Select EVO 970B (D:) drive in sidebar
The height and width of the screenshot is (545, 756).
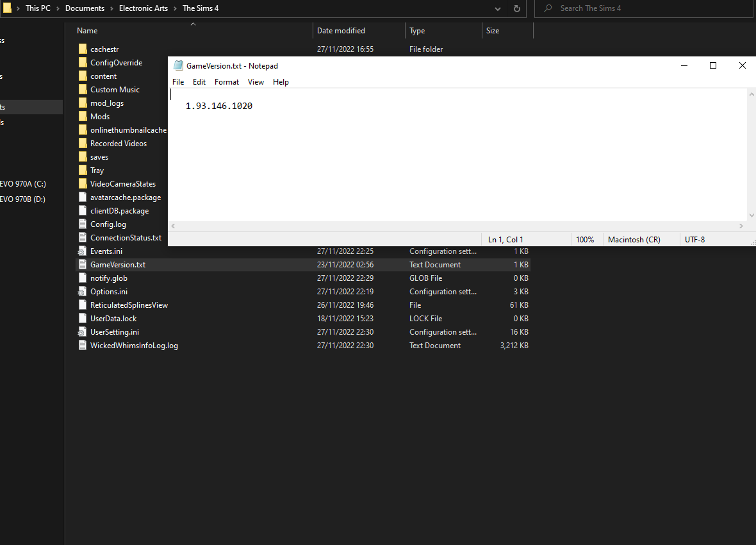pyautogui.click(x=22, y=199)
